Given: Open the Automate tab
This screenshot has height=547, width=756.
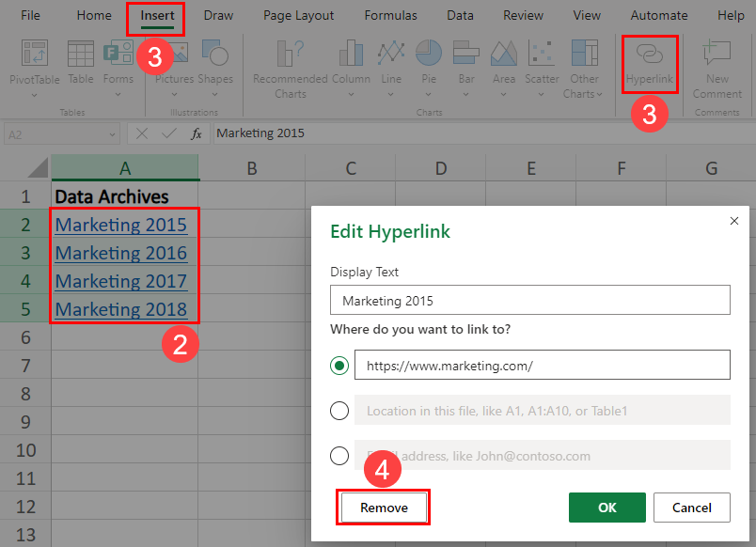Looking at the screenshot, I should 659,15.
